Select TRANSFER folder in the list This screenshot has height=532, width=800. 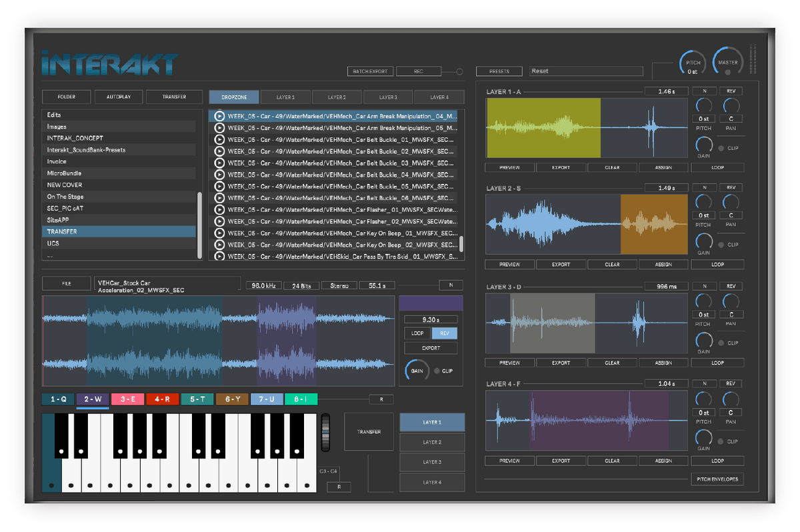click(119, 231)
